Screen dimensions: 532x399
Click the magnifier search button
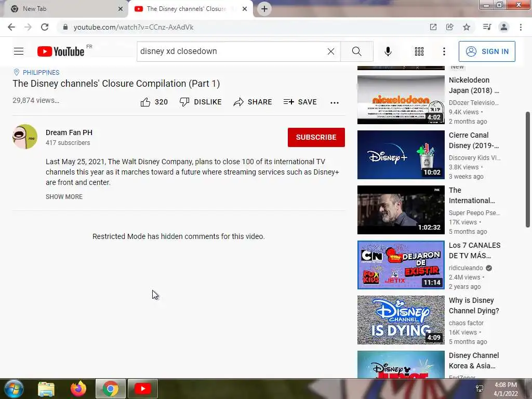(x=356, y=51)
